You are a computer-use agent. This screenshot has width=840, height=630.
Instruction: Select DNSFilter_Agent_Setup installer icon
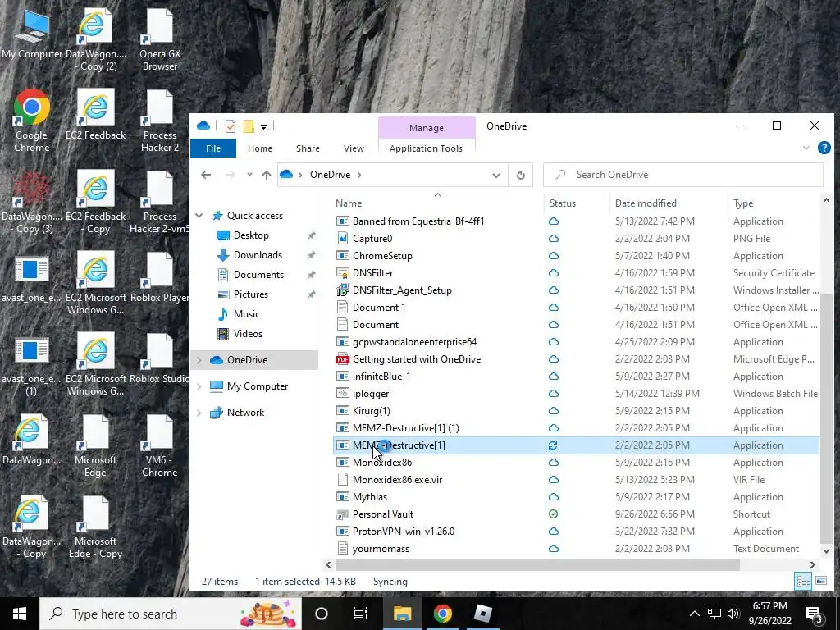click(342, 290)
